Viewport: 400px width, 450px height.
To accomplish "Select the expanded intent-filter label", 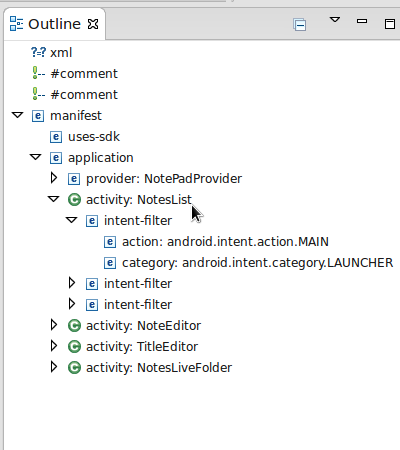I will click(138, 221).
